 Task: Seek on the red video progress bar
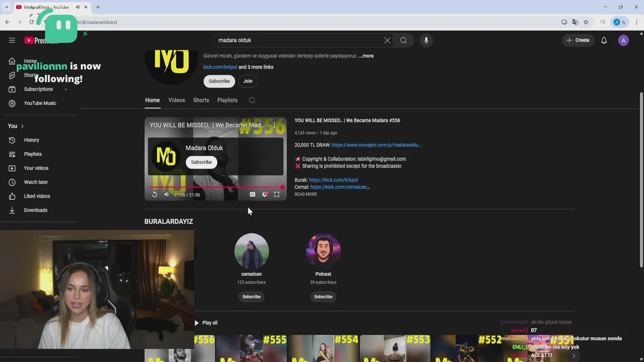pos(216,187)
